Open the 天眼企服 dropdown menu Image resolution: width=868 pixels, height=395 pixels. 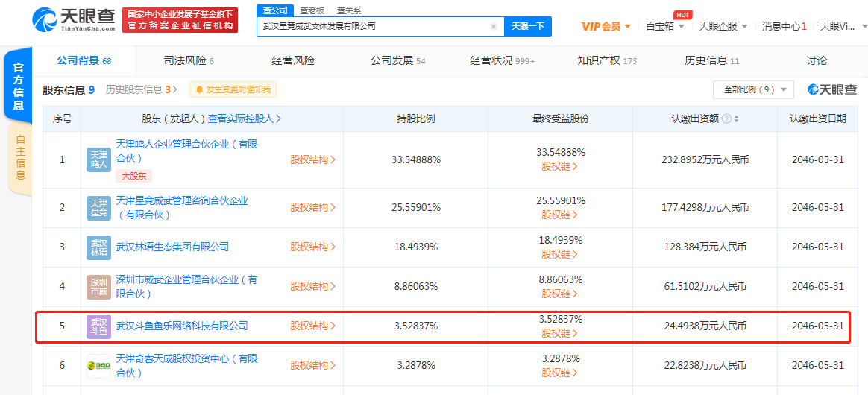(722, 26)
